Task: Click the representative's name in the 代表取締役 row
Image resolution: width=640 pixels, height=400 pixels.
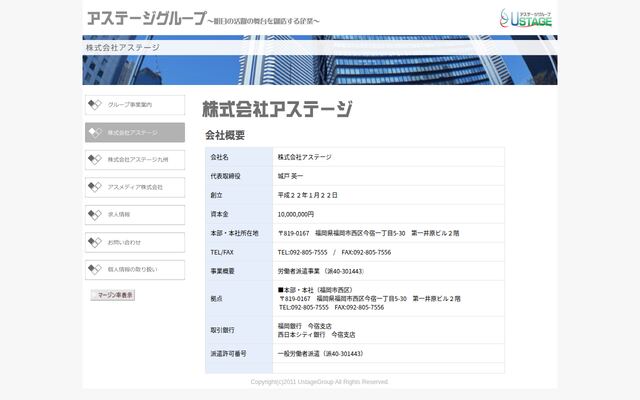Action: pyautogui.click(x=290, y=176)
